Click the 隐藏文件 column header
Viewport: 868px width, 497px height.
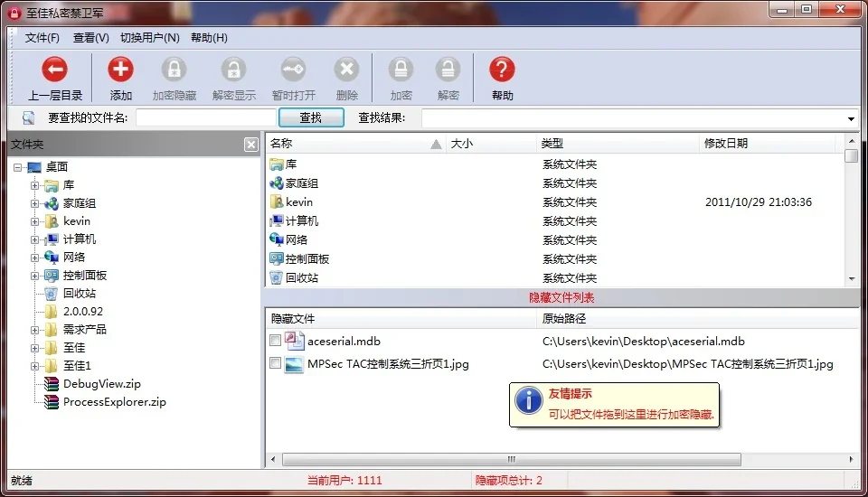coord(401,318)
